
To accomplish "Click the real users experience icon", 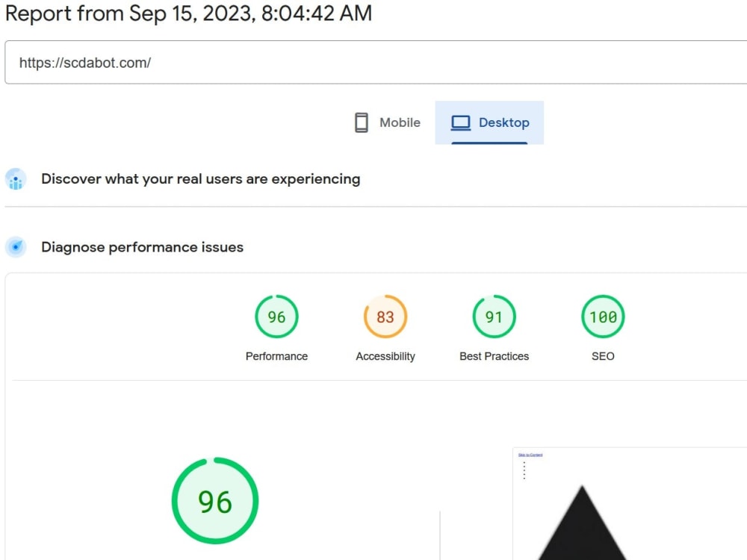I will (16, 179).
